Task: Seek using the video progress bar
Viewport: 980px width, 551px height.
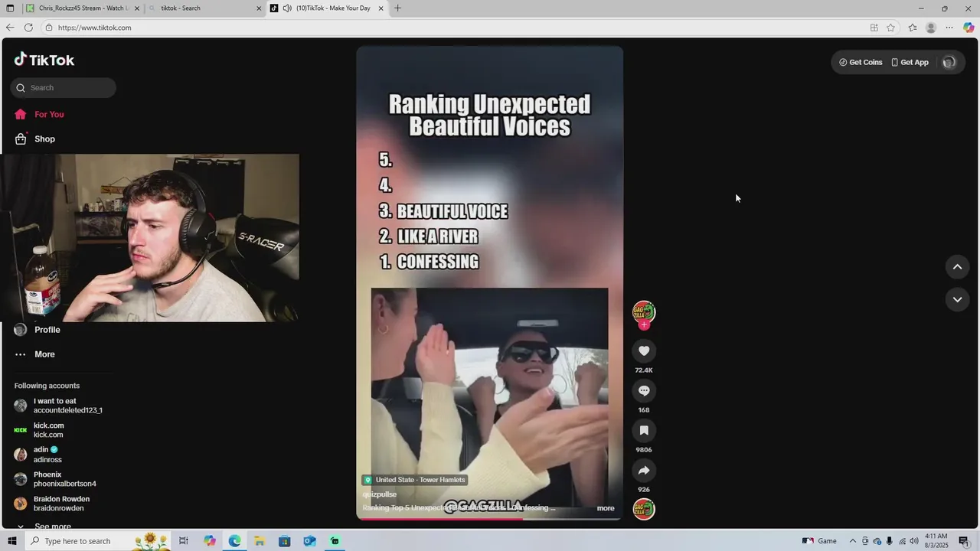Action: (490, 519)
